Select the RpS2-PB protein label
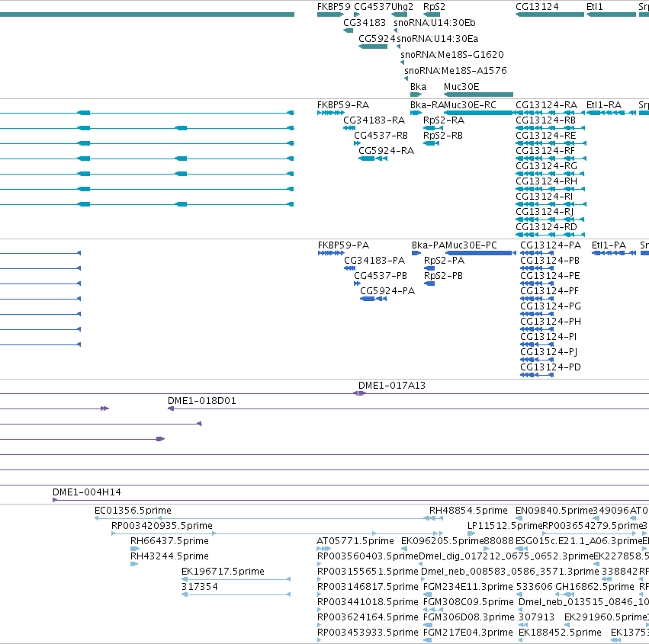The height and width of the screenshot is (644, 649). (x=443, y=276)
